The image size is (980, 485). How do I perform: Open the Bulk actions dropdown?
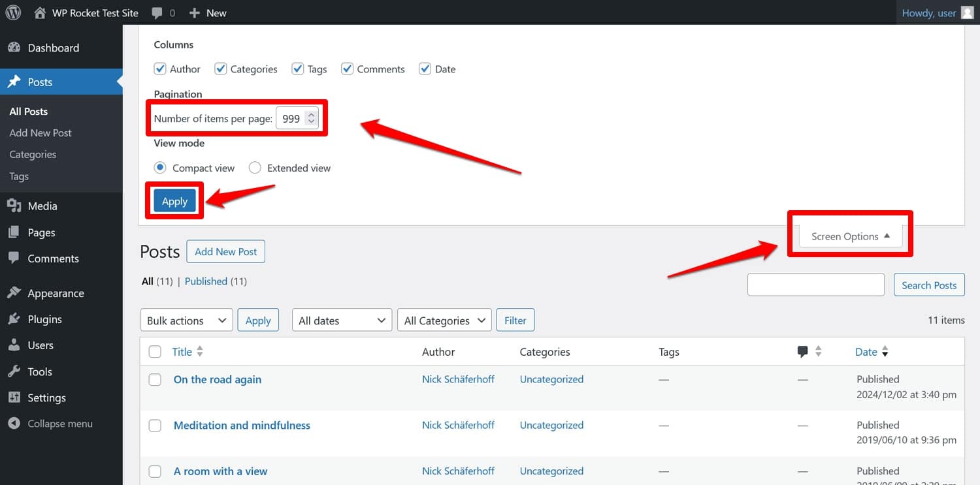[x=187, y=321]
